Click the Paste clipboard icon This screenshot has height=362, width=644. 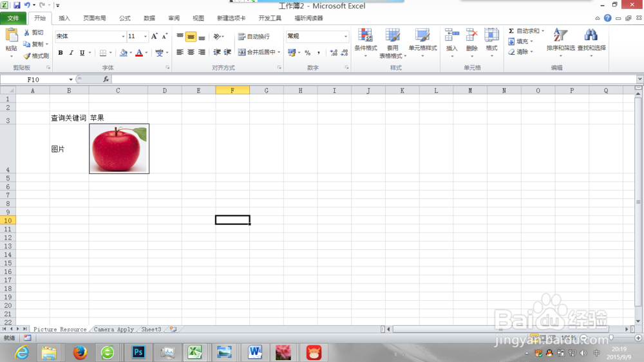tap(12, 35)
